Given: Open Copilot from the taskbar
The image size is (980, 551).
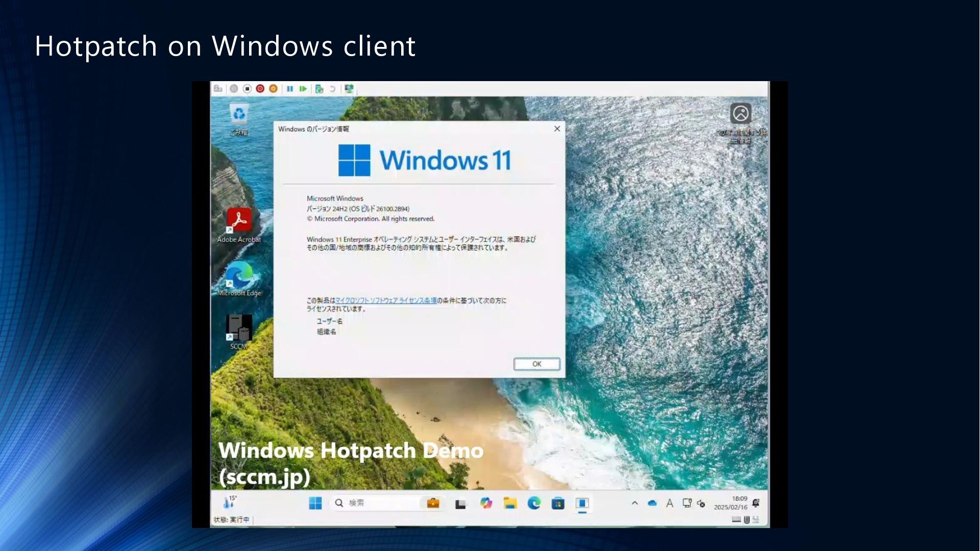Looking at the screenshot, I should tap(486, 504).
